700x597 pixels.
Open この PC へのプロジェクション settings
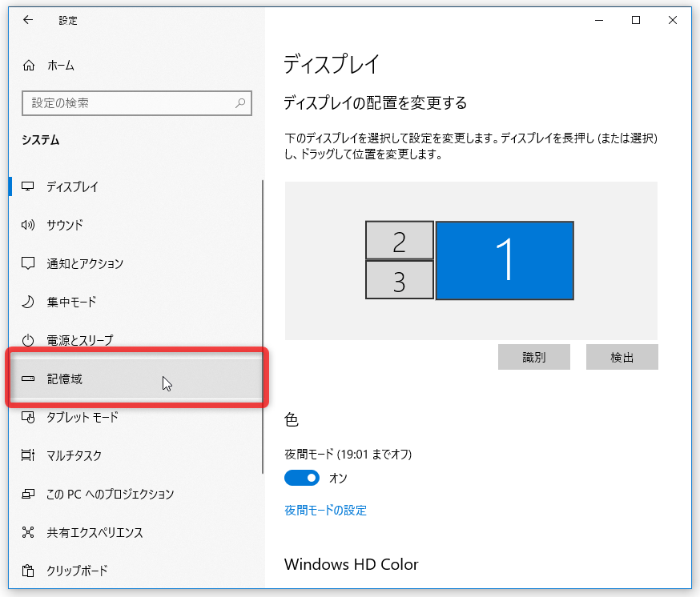click(x=135, y=494)
